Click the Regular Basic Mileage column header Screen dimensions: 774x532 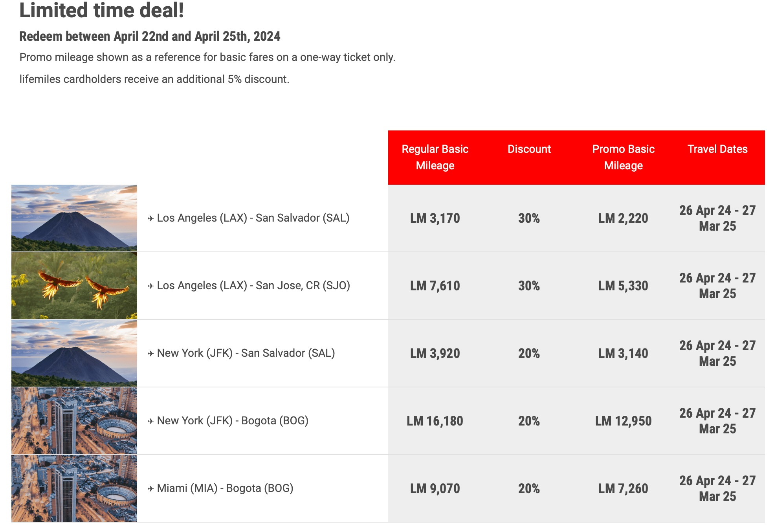pos(435,157)
